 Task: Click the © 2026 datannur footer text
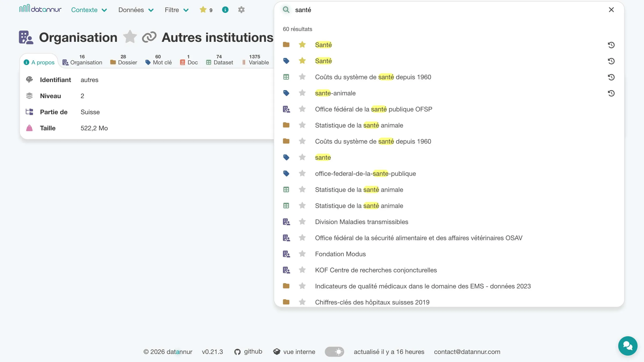tap(168, 352)
